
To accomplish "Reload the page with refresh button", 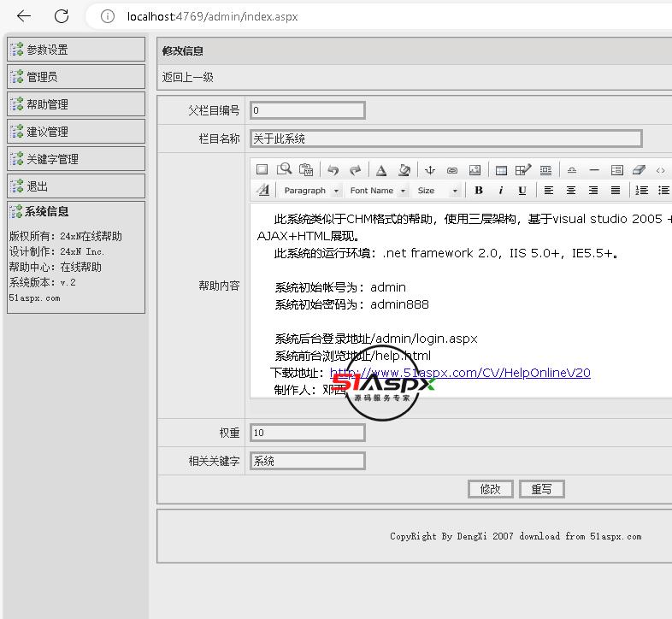I will point(62,16).
